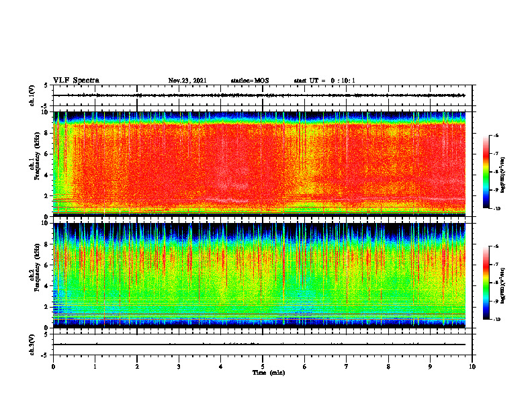532x411 pixels.
Task: Click the ch.2 color scale "log(PSD)(V²/Hz)" label
Action: click(503, 285)
